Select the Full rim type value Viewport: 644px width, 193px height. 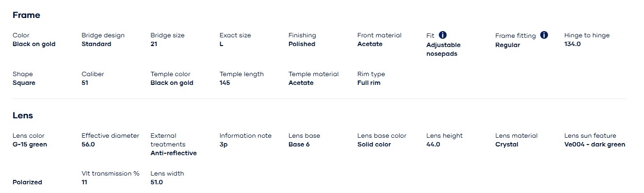(369, 83)
